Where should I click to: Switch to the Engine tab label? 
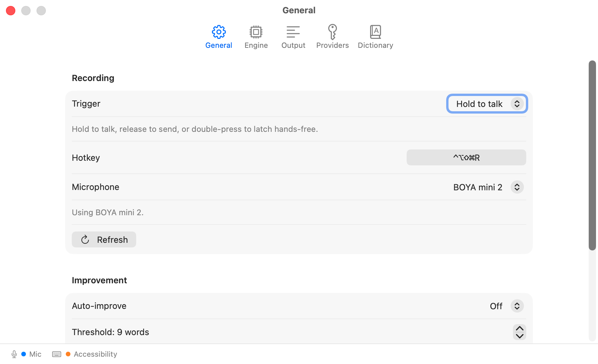click(x=256, y=45)
